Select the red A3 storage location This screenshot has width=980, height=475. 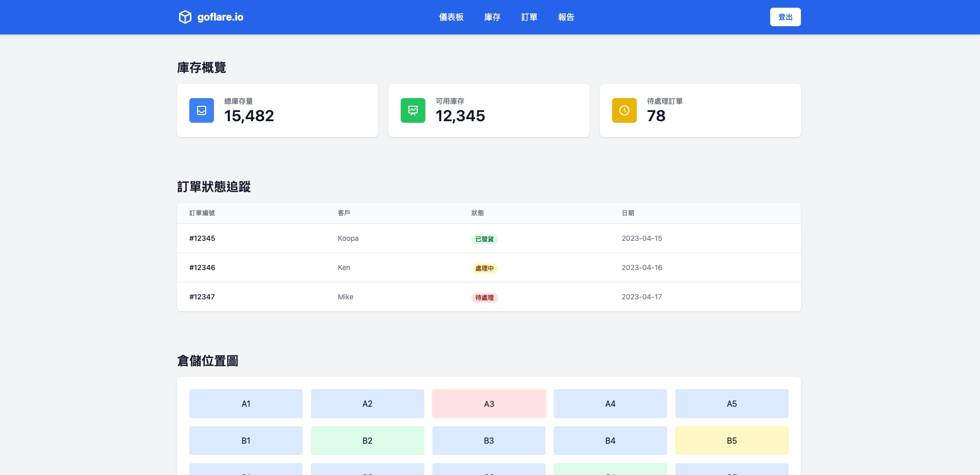click(x=489, y=404)
